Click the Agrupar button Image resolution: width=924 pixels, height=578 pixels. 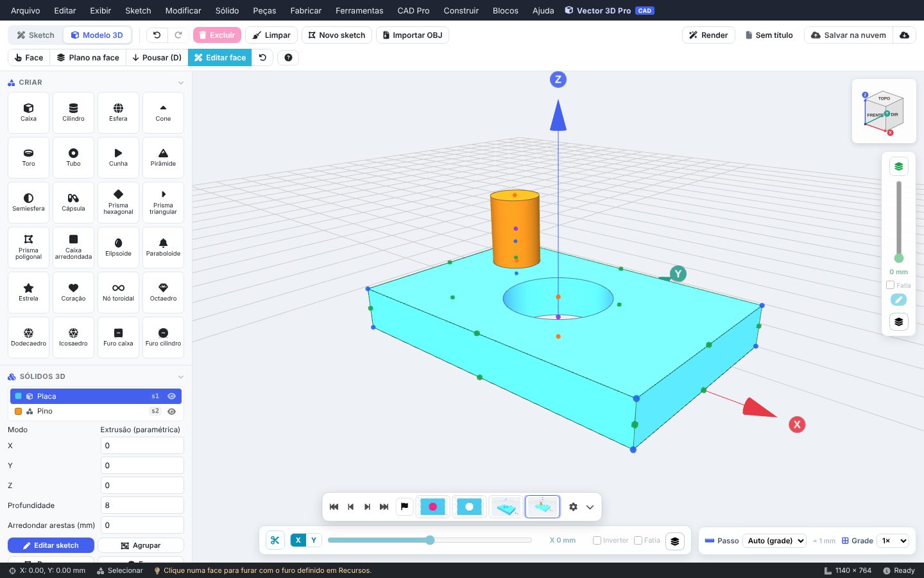[141, 545]
